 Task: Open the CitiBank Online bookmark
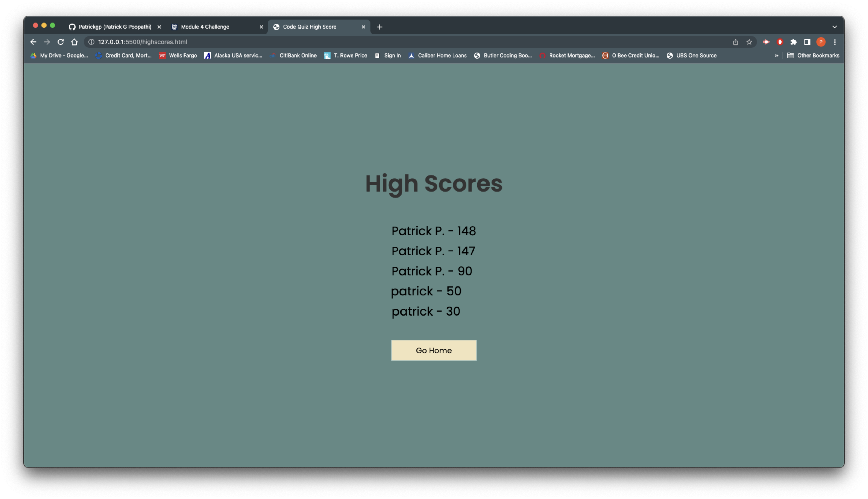(x=293, y=56)
